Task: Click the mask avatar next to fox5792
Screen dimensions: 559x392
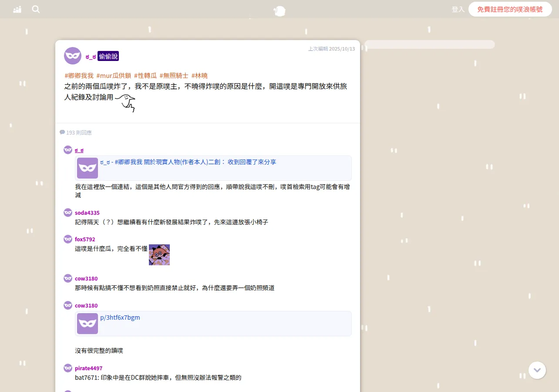Action: click(x=68, y=239)
